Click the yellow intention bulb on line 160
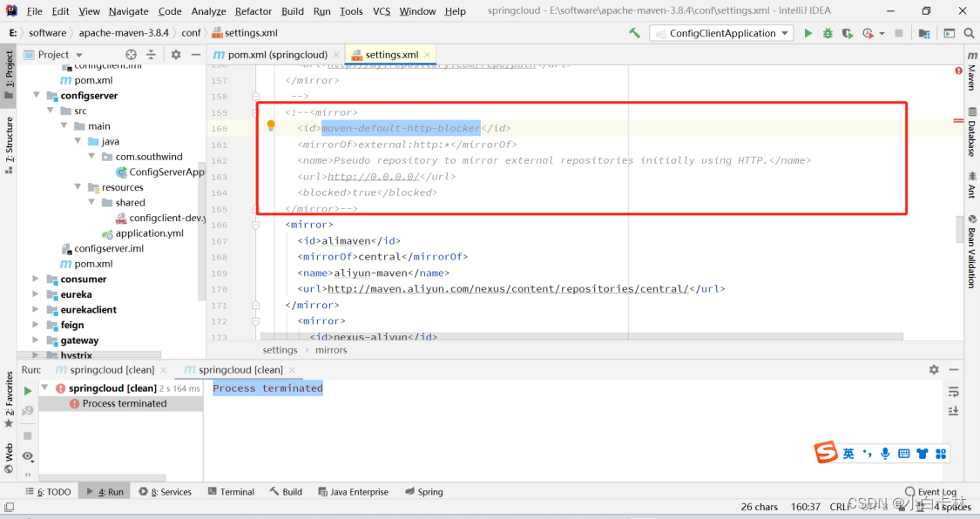 click(271, 125)
